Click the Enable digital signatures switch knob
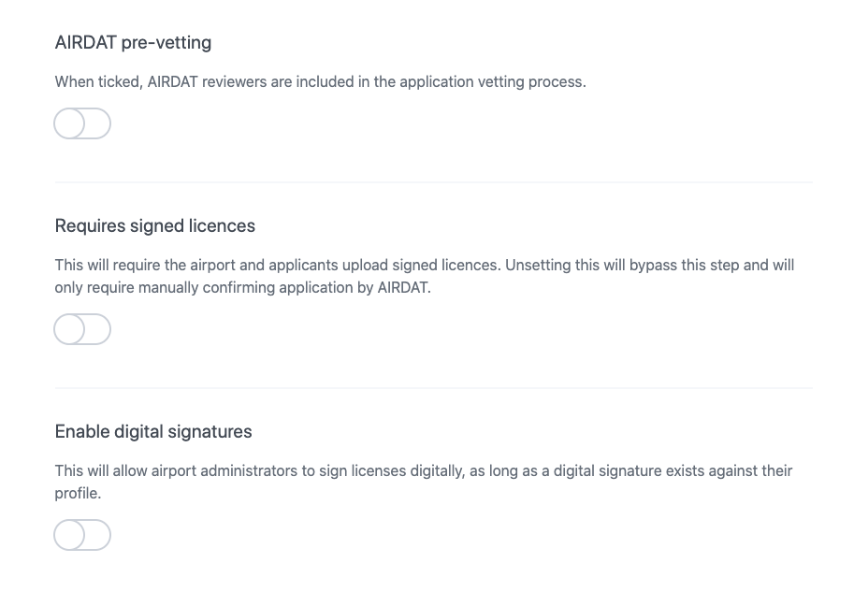This screenshot has width=868, height=592. [x=69, y=534]
